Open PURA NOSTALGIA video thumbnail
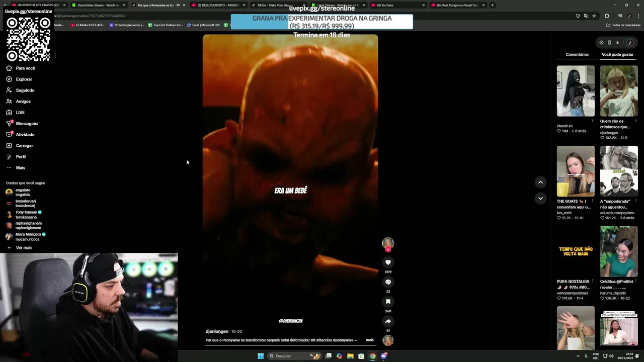 click(576, 251)
